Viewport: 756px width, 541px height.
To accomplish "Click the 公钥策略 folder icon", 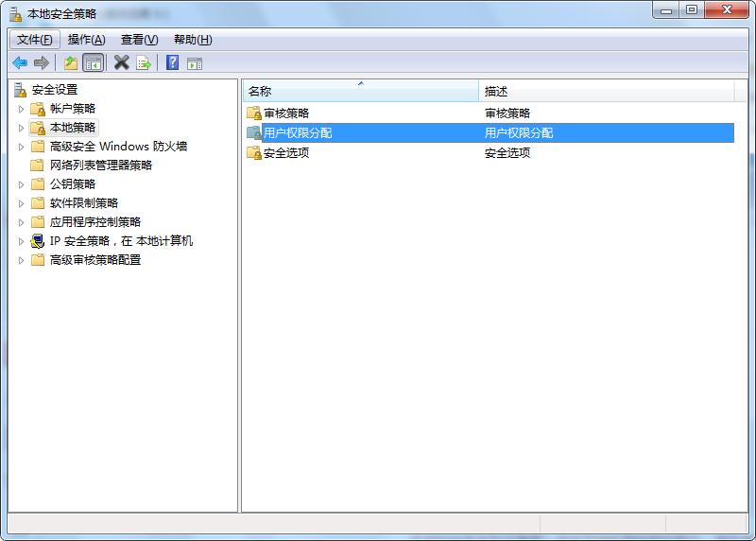I will [38, 184].
